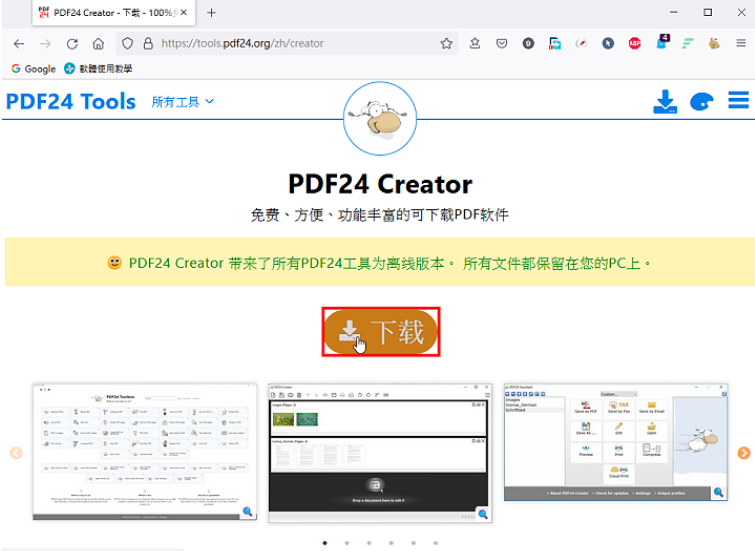Magnify the PDF24 Toolbox screenshot
The height and width of the screenshot is (551, 755).
point(247,512)
